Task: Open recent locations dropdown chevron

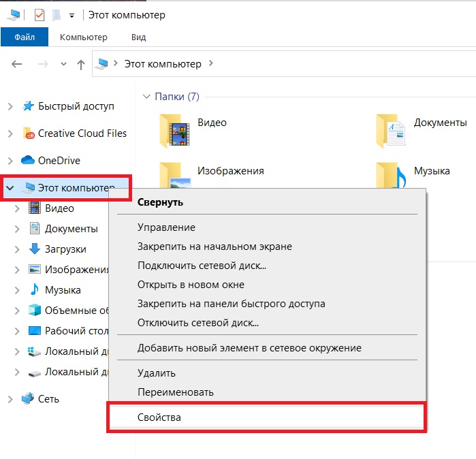Action: [63, 64]
